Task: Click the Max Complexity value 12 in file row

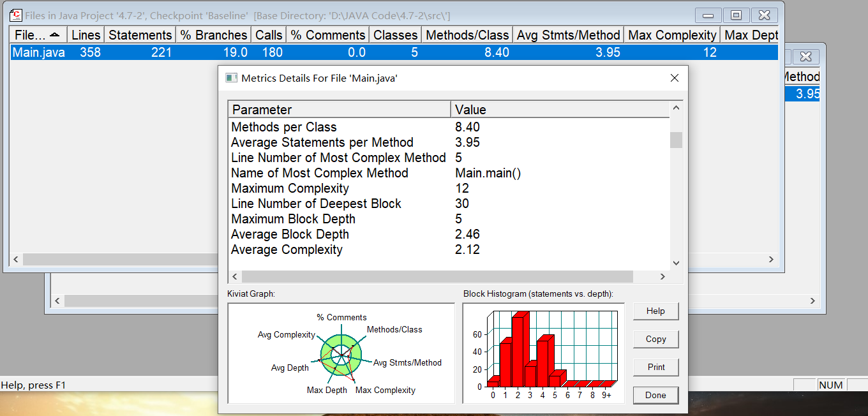Action: click(710, 52)
